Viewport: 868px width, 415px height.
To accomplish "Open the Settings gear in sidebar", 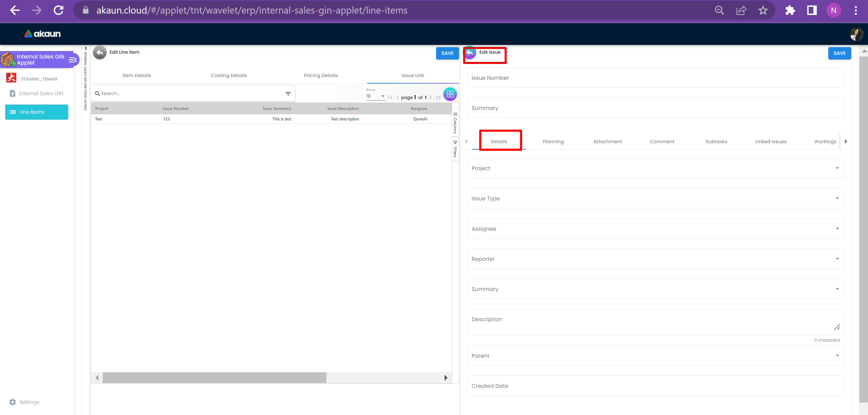I will tap(12, 402).
